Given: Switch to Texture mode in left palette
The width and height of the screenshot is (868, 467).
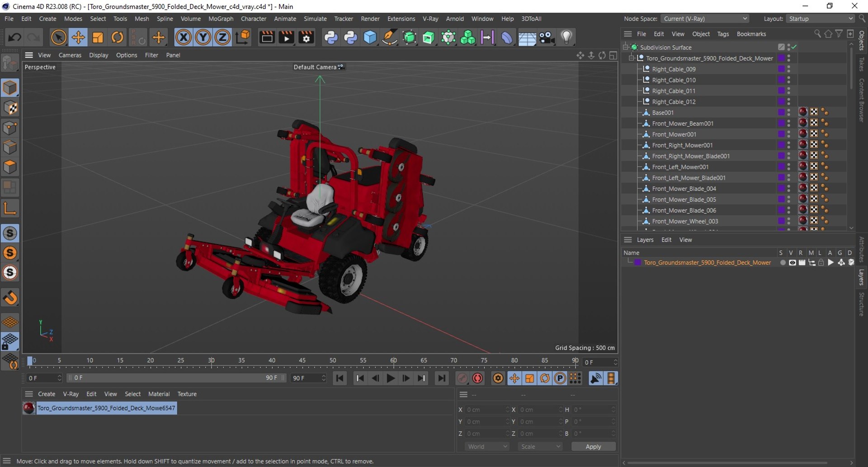Looking at the screenshot, I should tap(10, 108).
